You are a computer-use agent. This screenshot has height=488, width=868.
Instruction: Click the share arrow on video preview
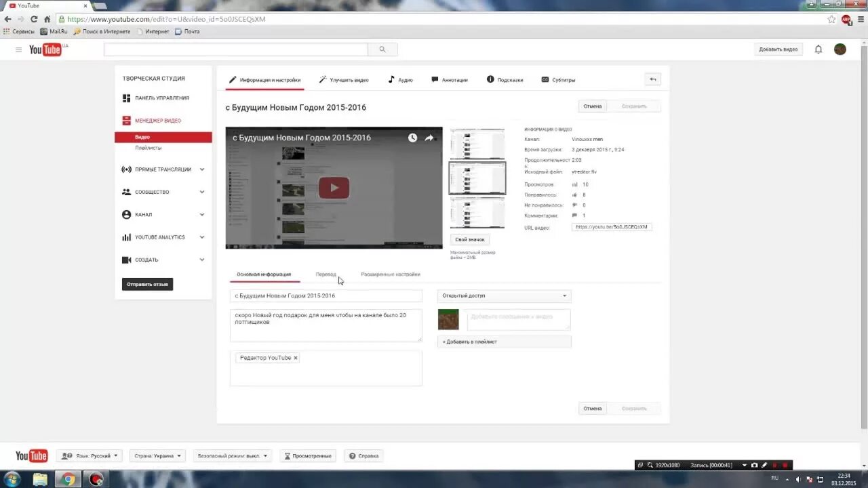click(x=429, y=138)
